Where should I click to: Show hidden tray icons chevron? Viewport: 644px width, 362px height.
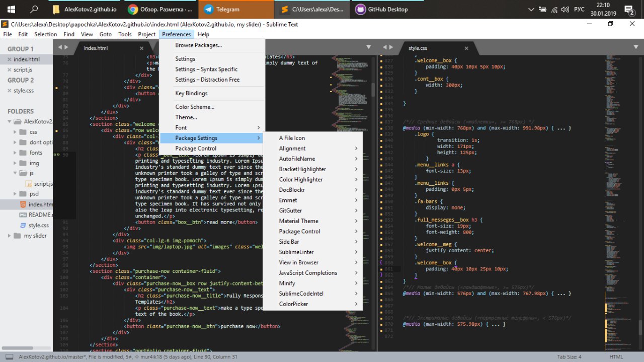(x=531, y=9)
